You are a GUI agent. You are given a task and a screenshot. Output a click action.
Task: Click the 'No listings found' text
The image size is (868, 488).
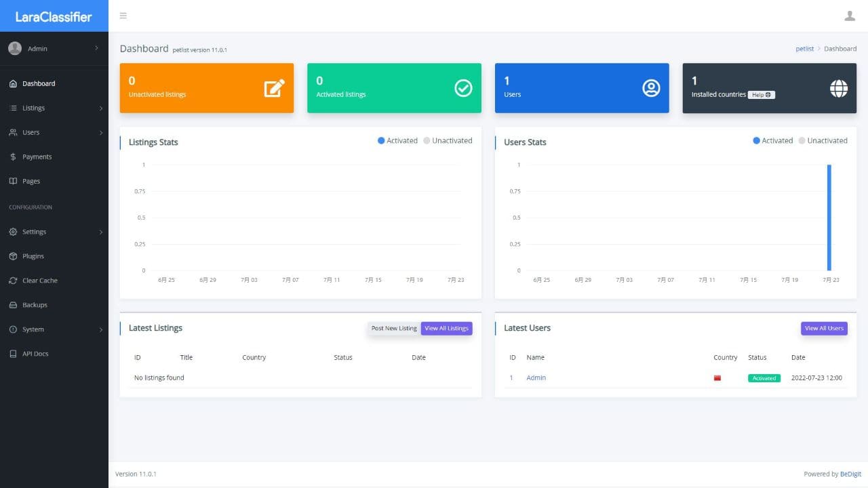pyautogui.click(x=159, y=378)
